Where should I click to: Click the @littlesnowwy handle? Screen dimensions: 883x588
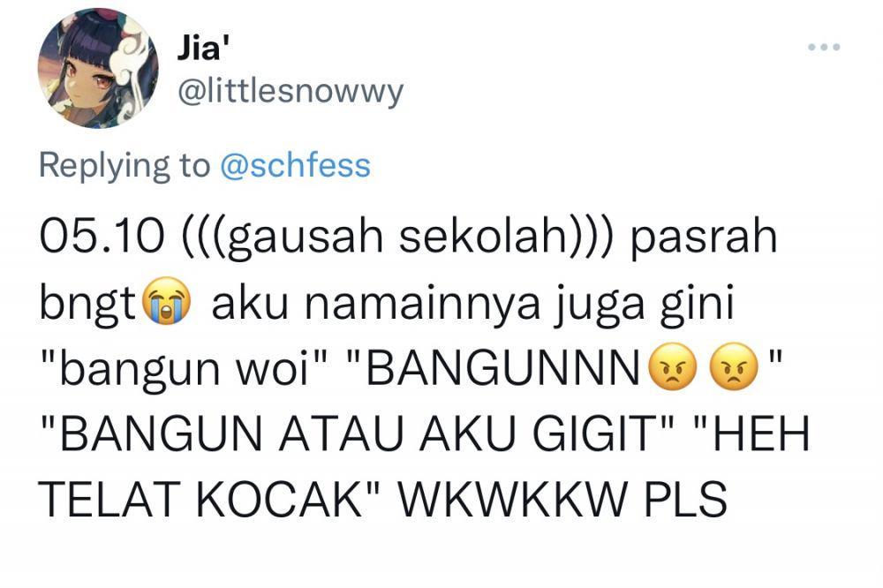[x=291, y=91]
